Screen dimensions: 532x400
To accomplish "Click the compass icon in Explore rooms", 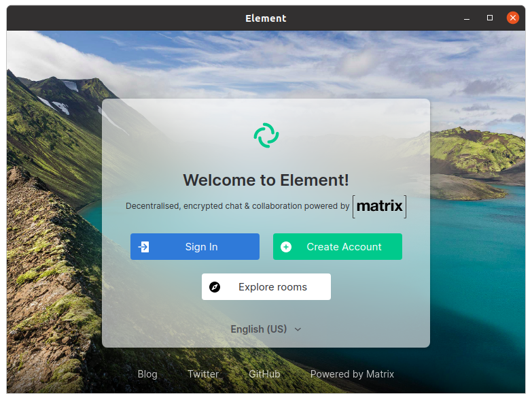I will click(215, 287).
